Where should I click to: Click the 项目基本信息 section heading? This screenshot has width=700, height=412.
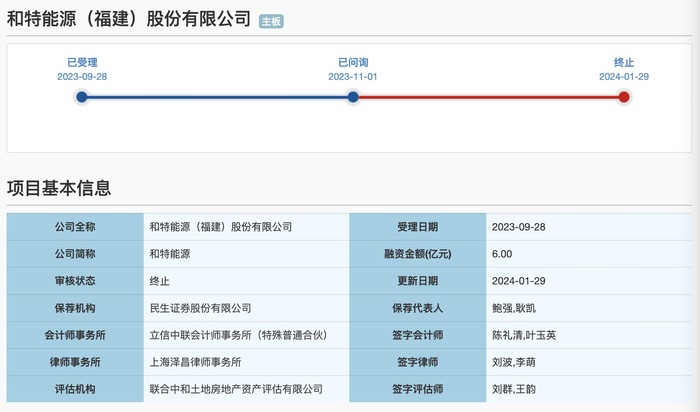pos(59,188)
